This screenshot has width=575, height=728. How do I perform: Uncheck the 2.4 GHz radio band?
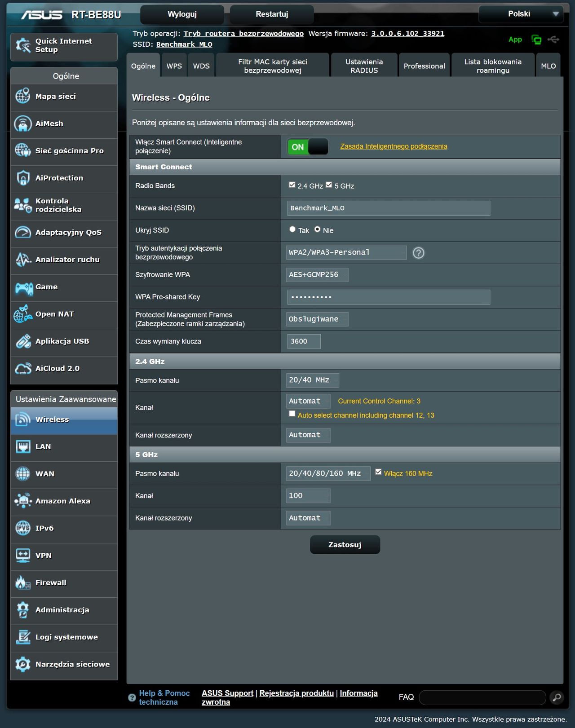tap(292, 185)
